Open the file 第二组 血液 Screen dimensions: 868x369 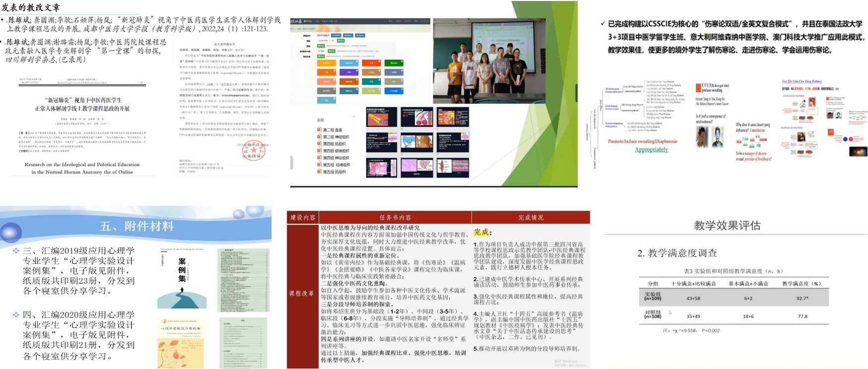[333, 130]
